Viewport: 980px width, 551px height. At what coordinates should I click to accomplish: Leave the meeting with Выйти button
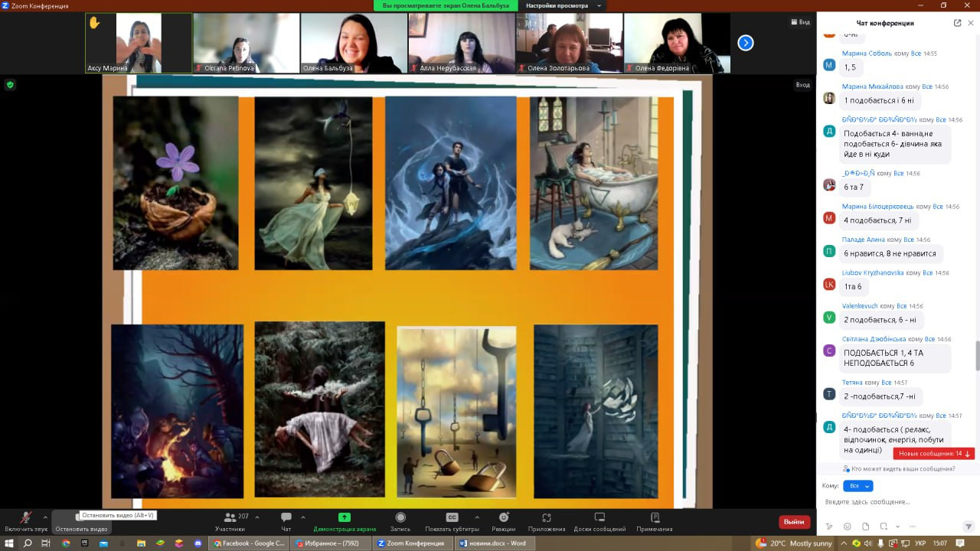point(794,522)
